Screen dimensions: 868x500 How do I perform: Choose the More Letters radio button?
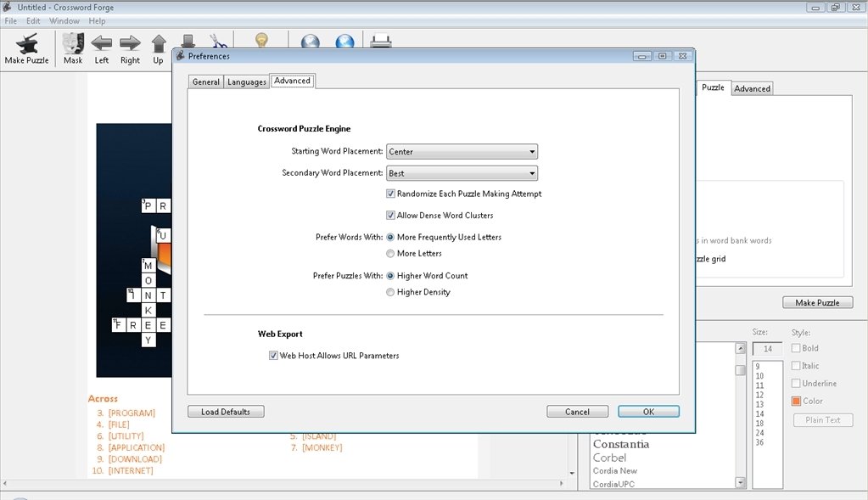pyautogui.click(x=390, y=254)
